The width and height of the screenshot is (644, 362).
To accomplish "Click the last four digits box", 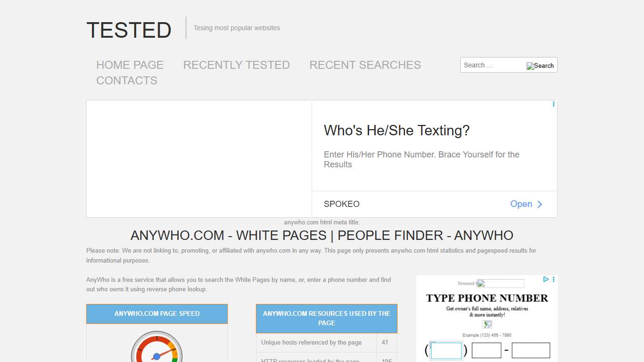I will pos(531,350).
